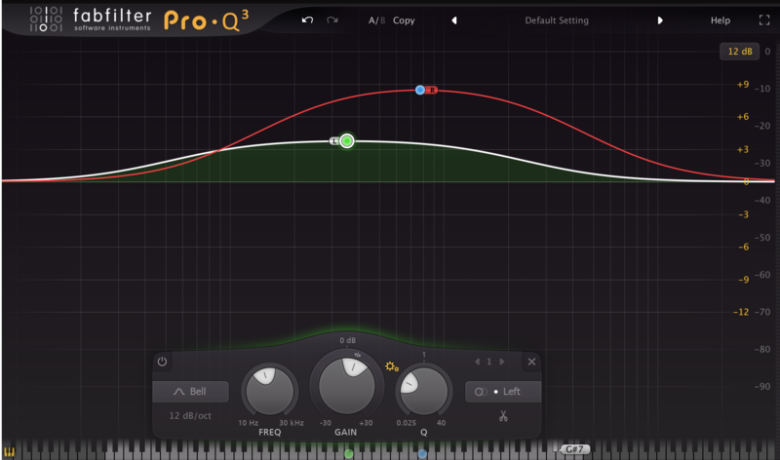Click the FREQ knob
Viewport: 780px width, 460px height.
point(270,391)
